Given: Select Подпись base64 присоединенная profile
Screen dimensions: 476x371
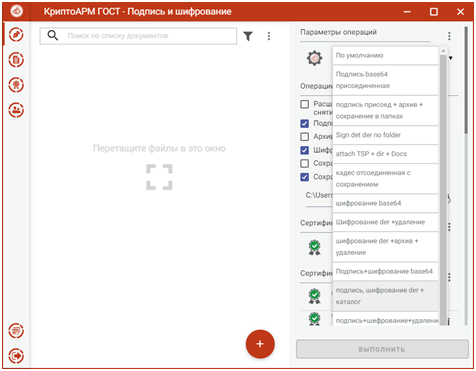Looking at the screenshot, I should click(386, 80).
